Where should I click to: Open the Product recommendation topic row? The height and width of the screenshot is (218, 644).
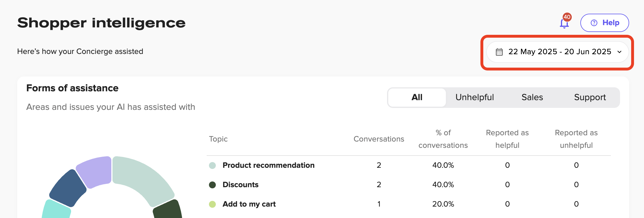click(268, 165)
